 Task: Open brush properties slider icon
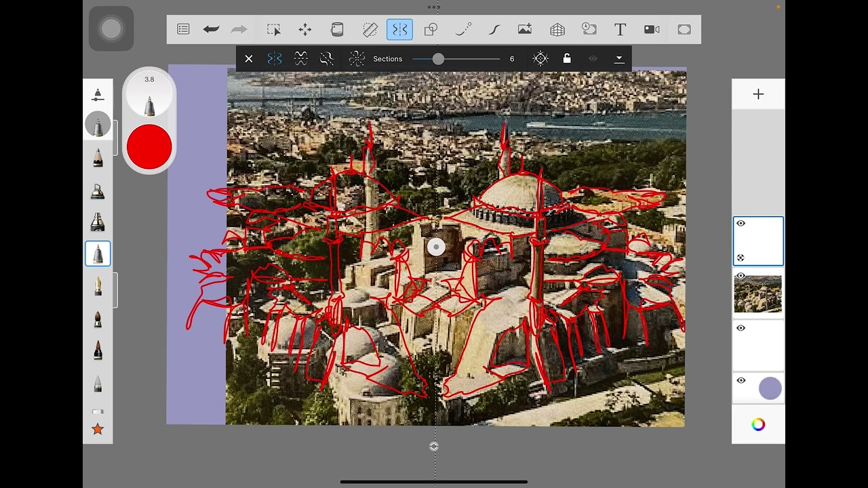coord(98,94)
